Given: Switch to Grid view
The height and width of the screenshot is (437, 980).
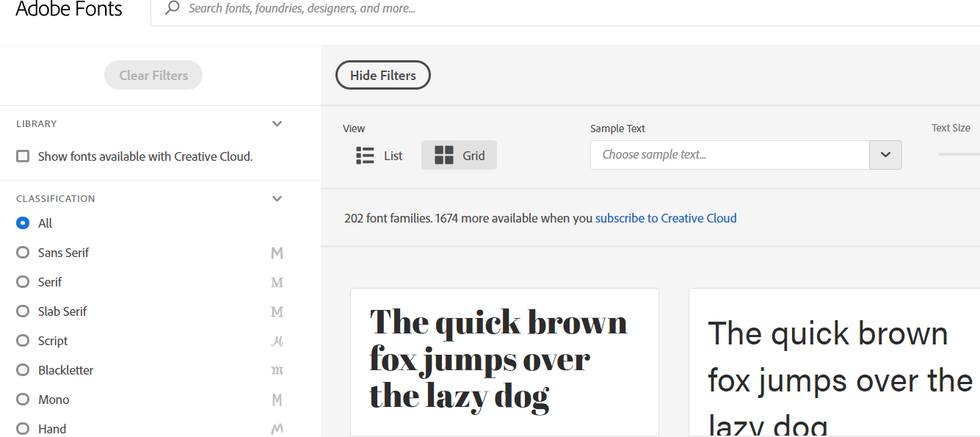Looking at the screenshot, I should point(460,156).
